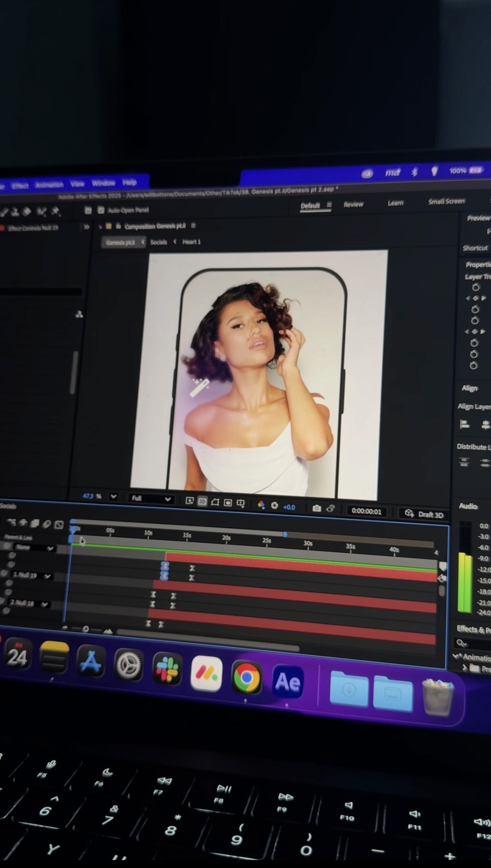
Task: Click the 25s mark on time ruler
Action: coord(267,541)
